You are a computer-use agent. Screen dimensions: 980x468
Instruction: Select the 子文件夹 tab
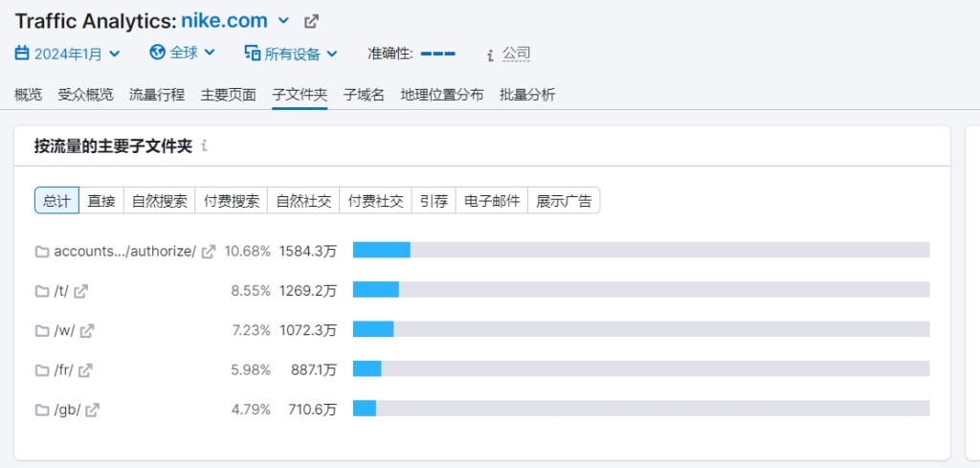300,95
